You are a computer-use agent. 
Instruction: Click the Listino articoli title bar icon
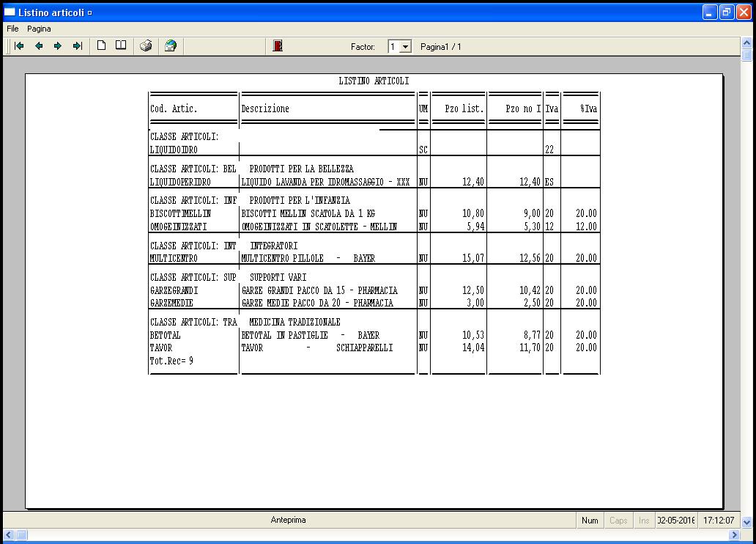(10, 12)
